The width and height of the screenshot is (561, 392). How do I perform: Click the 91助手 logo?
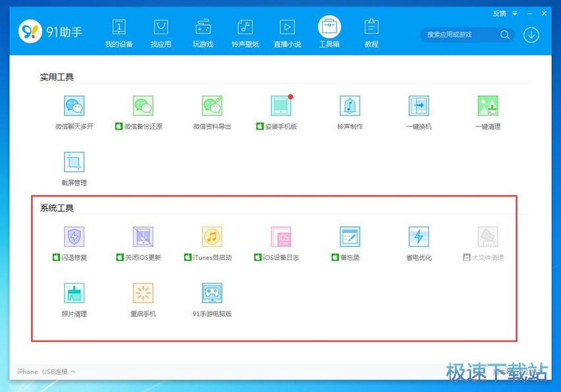click(50, 32)
